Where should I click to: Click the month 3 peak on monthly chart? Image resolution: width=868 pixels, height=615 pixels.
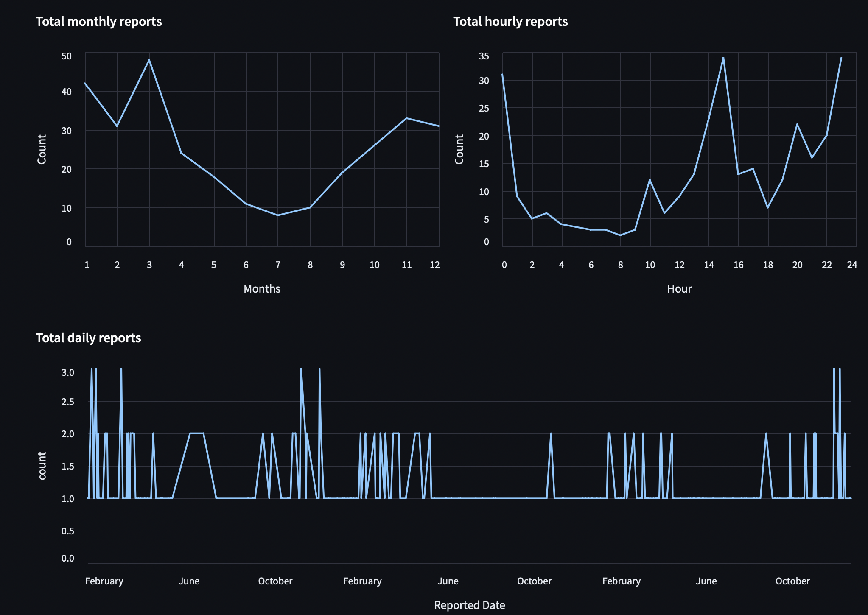149,60
